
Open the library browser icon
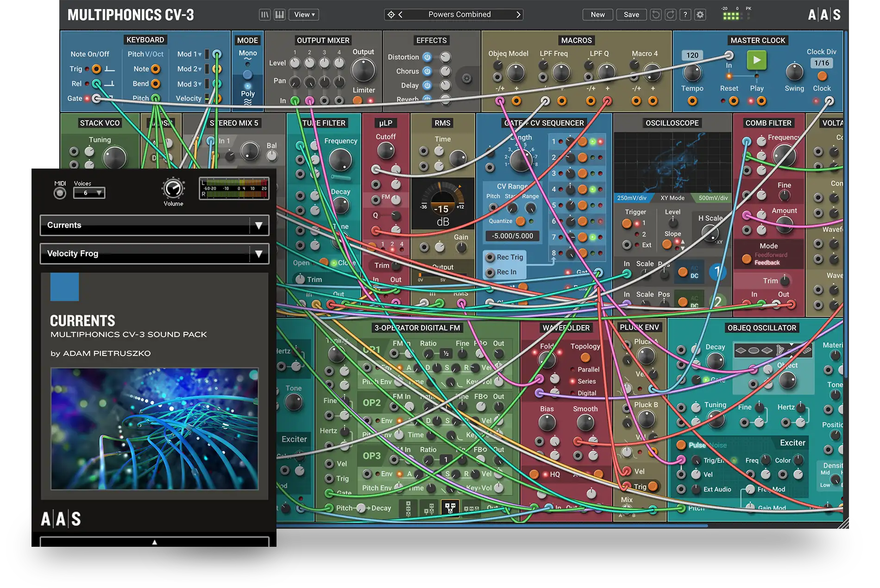point(264,15)
